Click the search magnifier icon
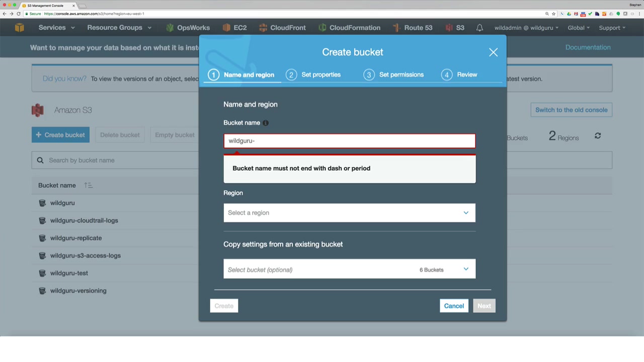This screenshot has width=644, height=362. click(40, 160)
